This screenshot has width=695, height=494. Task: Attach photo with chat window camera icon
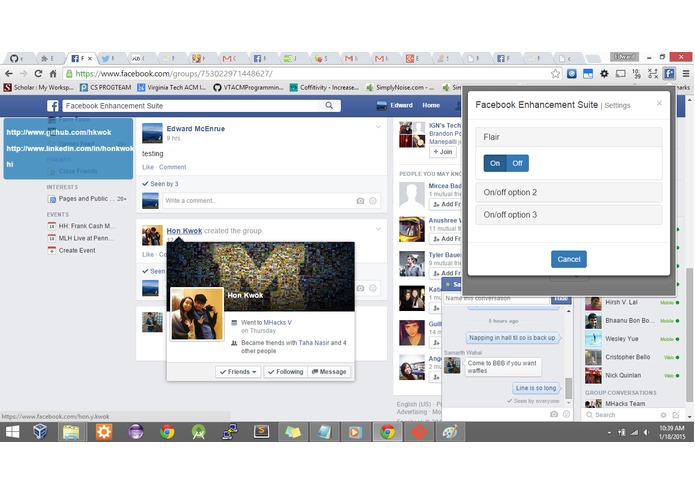[554, 414]
